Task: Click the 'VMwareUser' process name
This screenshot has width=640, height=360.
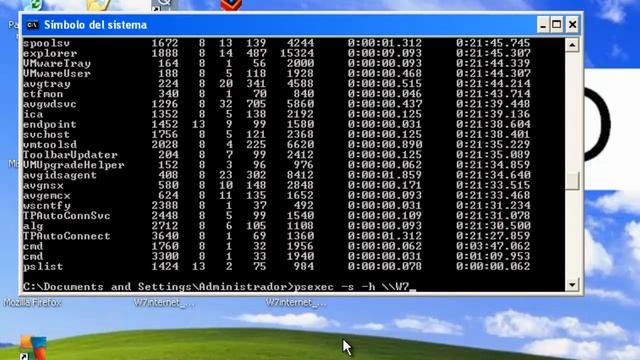Action: [57, 73]
